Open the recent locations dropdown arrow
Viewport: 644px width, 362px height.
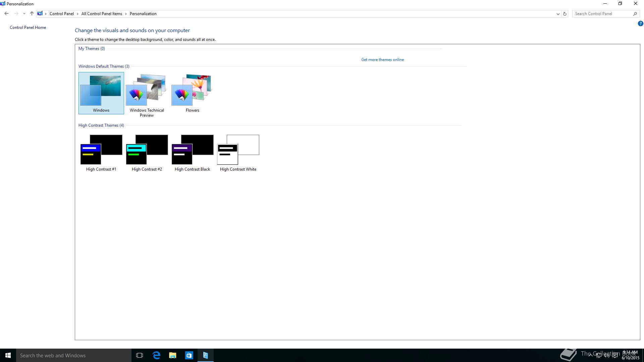click(x=24, y=14)
